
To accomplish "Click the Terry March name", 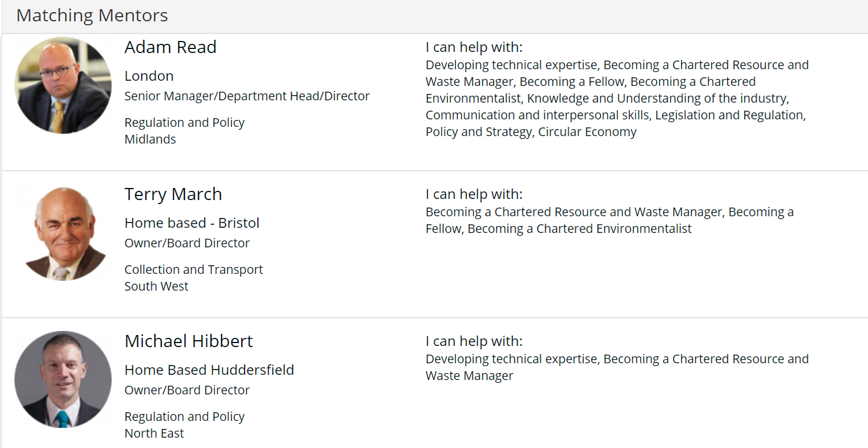I will coord(173,194).
